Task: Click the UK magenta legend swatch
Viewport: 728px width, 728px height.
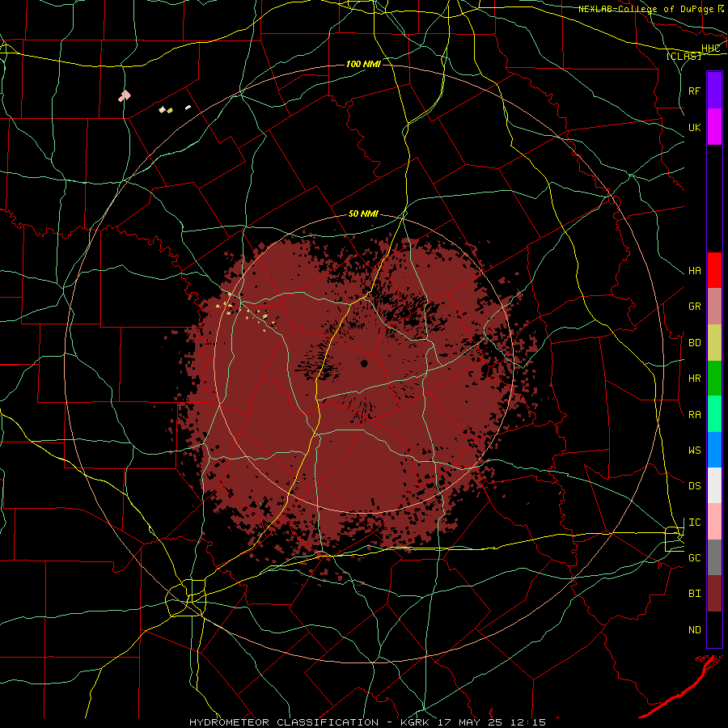Action: (714, 126)
